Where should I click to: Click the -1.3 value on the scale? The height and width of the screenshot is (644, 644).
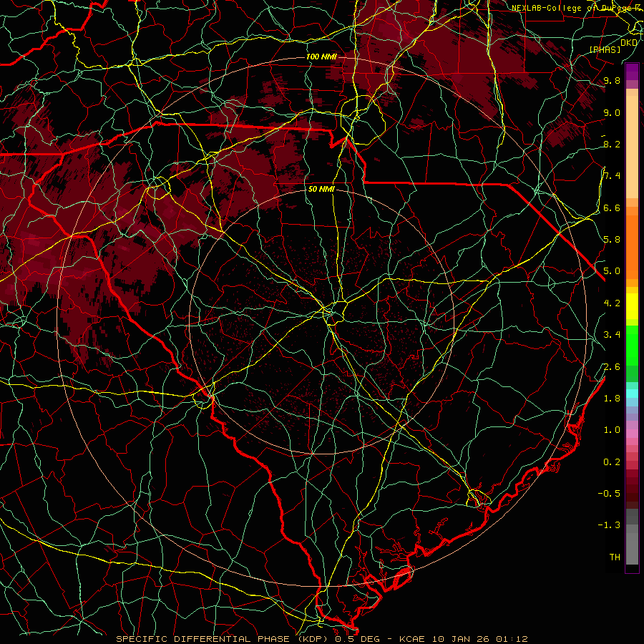pyautogui.click(x=609, y=525)
